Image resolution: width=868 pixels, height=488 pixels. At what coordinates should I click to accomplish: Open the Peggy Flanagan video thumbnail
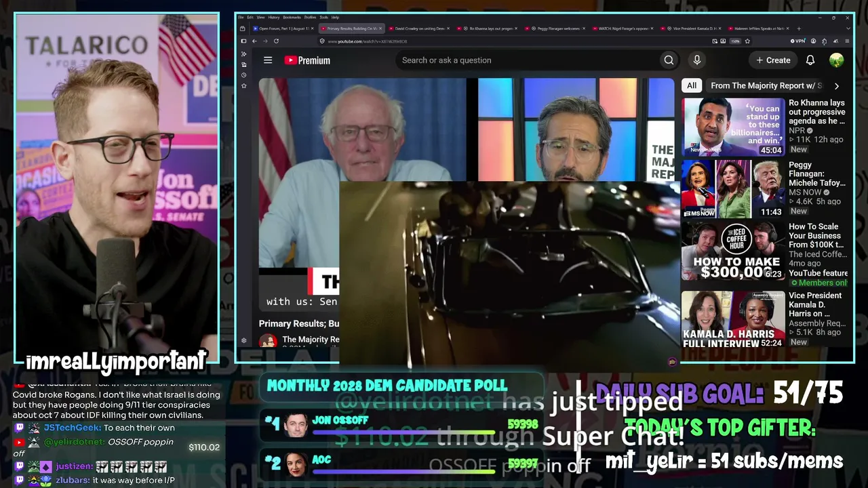(733, 188)
